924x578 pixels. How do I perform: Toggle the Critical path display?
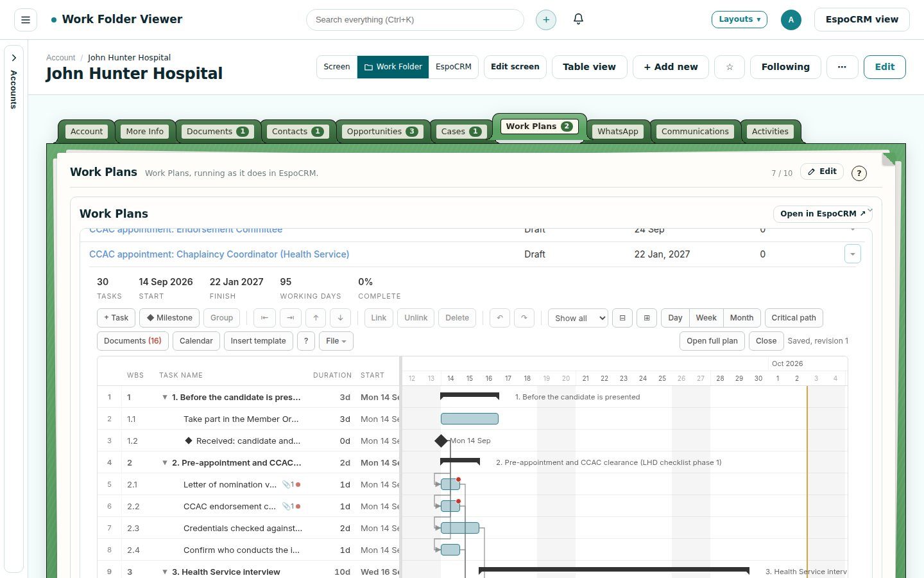pyautogui.click(x=794, y=318)
